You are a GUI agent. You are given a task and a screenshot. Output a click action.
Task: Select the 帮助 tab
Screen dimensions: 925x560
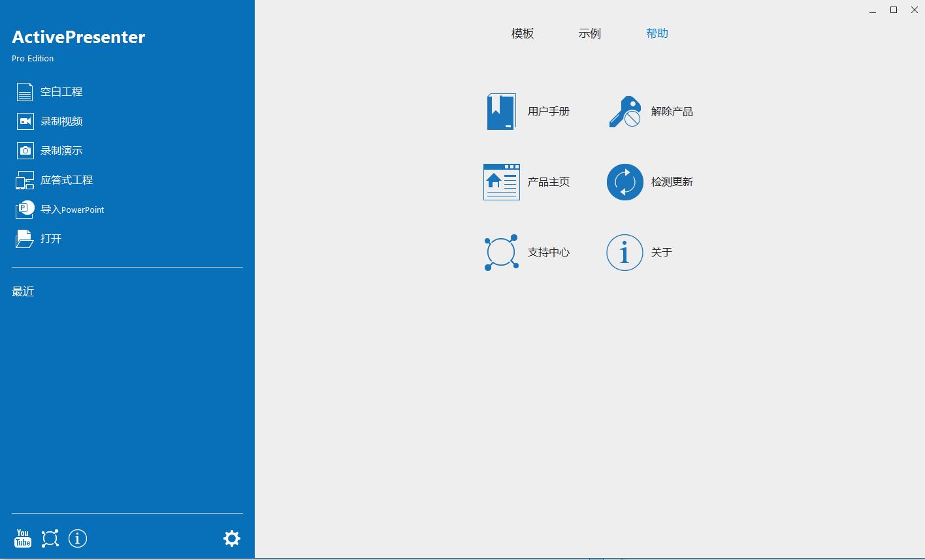click(x=657, y=33)
